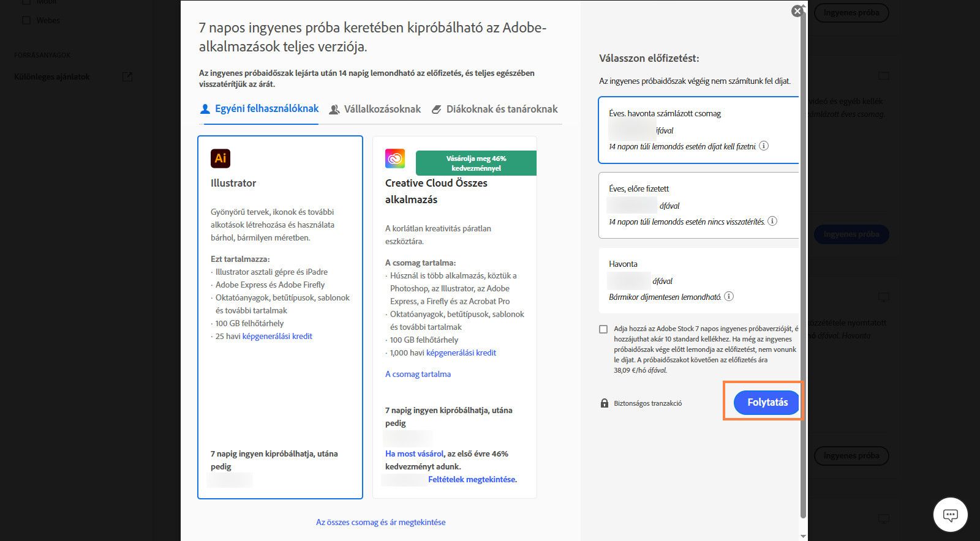Viewport: 980px width, 541px height.
Task: Click the Vásárolja meg 46% kedvezménnyel badge
Action: point(476,163)
